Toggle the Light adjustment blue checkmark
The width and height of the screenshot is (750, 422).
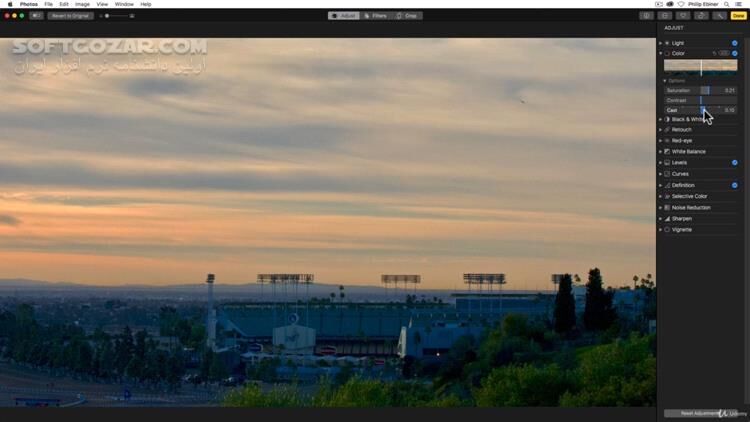point(734,43)
